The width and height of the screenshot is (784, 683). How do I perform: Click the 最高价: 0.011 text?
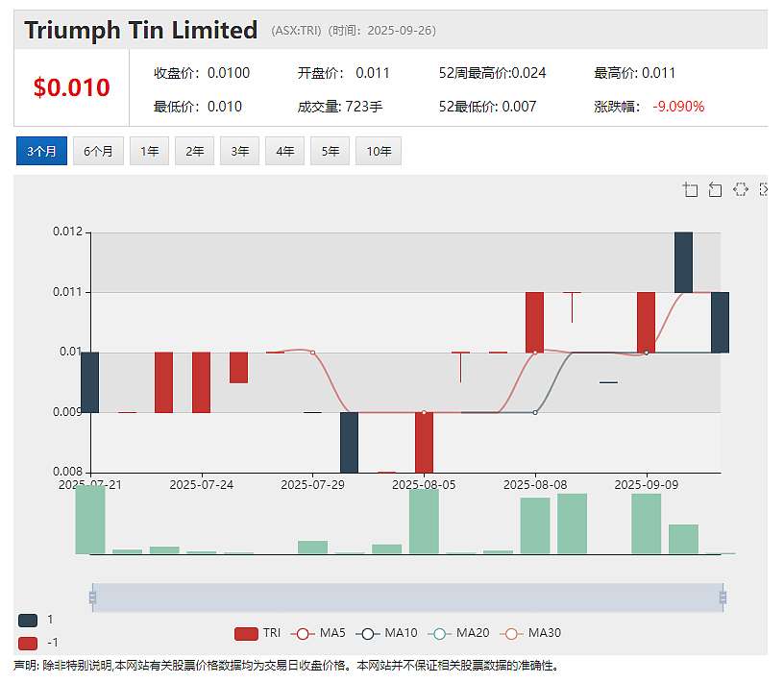[634, 73]
